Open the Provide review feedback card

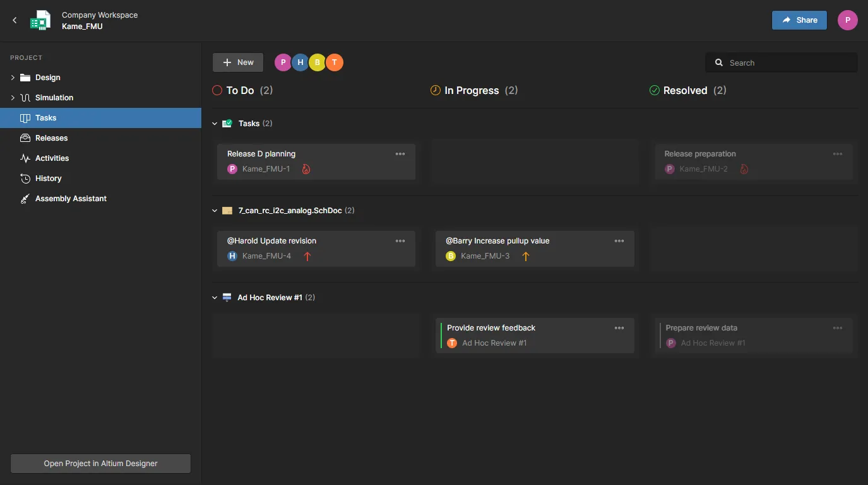click(x=535, y=336)
